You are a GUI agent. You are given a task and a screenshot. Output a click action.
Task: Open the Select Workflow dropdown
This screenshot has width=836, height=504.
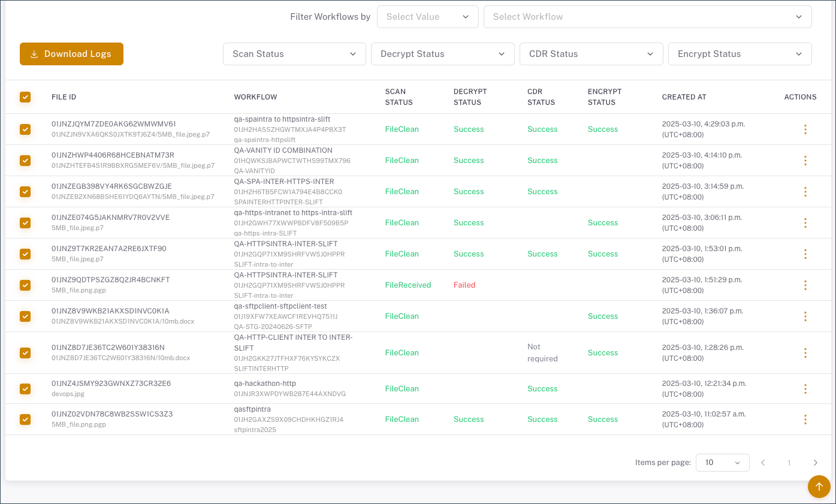[647, 17]
